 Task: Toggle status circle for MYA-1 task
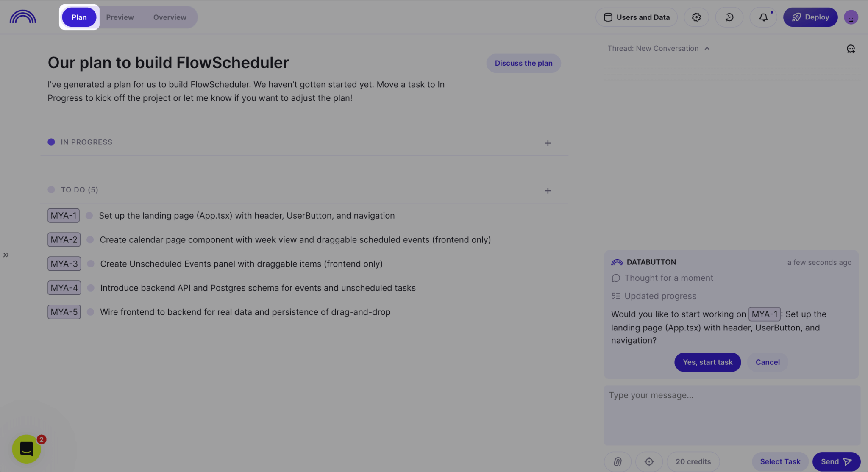point(89,216)
